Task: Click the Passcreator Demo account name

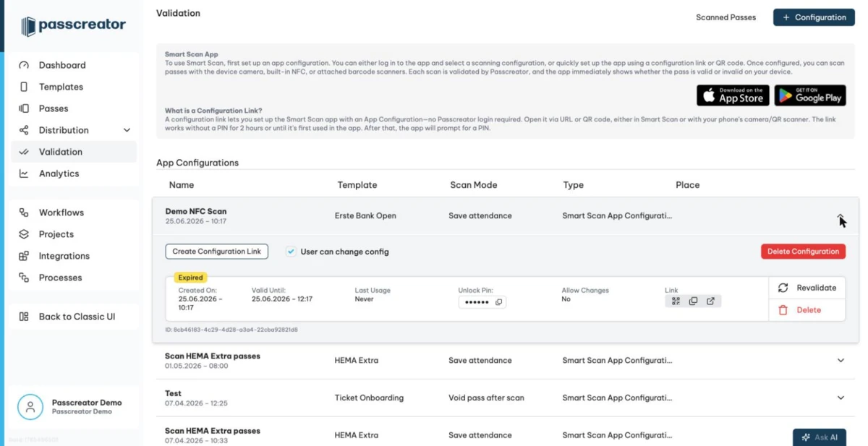Action: click(x=87, y=403)
